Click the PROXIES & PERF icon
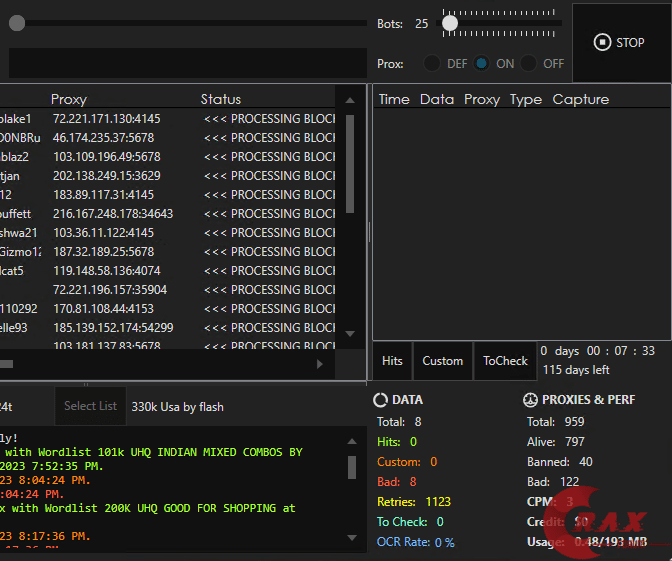 pyautogui.click(x=530, y=400)
